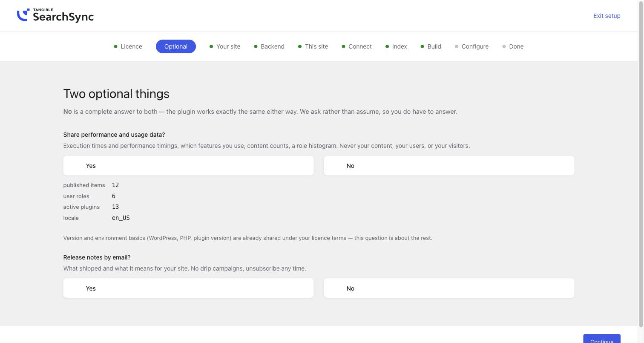This screenshot has width=644, height=343.
Task: Click 'Share performance and usage data?' question
Action: pyautogui.click(x=114, y=135)
